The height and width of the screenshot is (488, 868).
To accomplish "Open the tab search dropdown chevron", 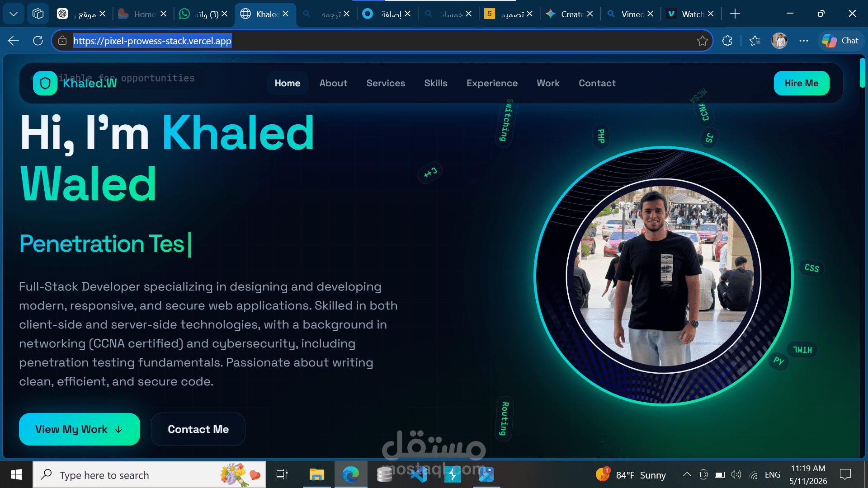I will (x=14, y=14).
